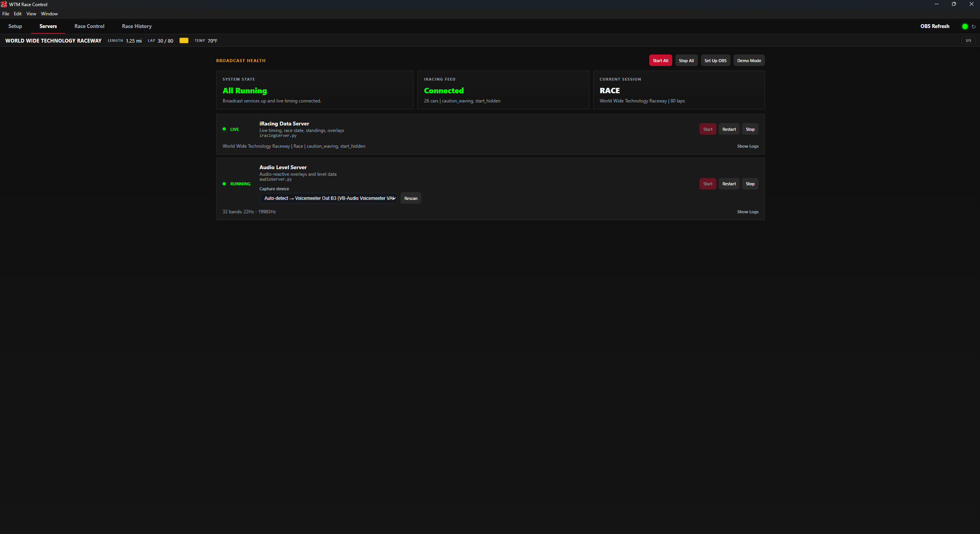The height and width of the screenshot is (534, 980).
Task: Show Logs for iRacing Data Server
Action: click(748, 146)
